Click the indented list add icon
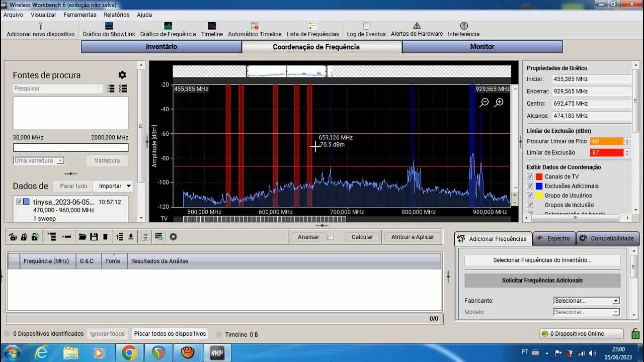 [52, 237]
